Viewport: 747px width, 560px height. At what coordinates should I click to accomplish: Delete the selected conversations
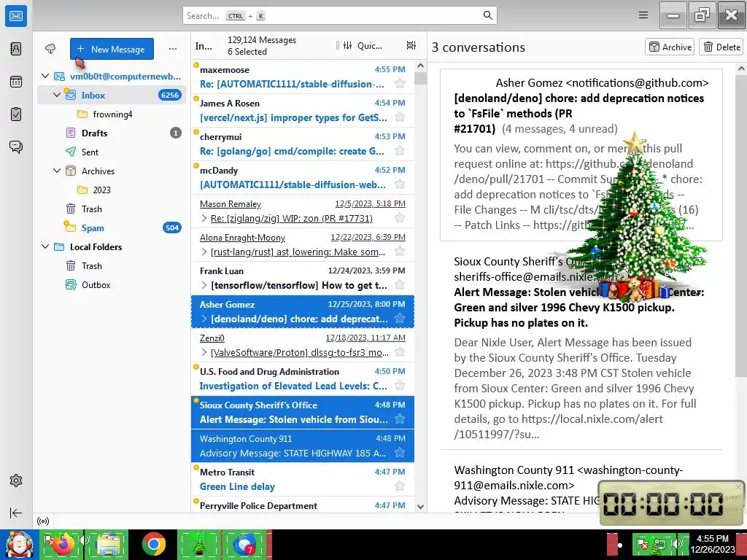point(721,47)
